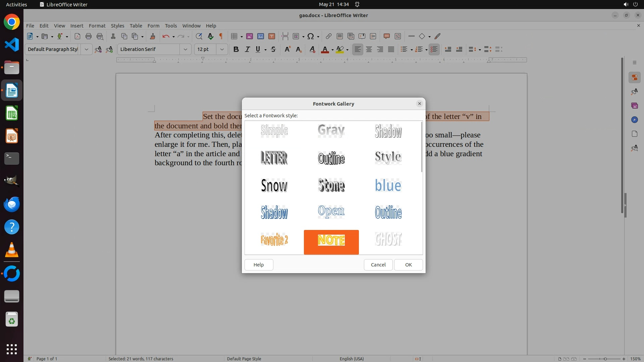Open the Format menu
Image resolution: width=644 pixels, height=362 pixels.
tap(97, 25)
